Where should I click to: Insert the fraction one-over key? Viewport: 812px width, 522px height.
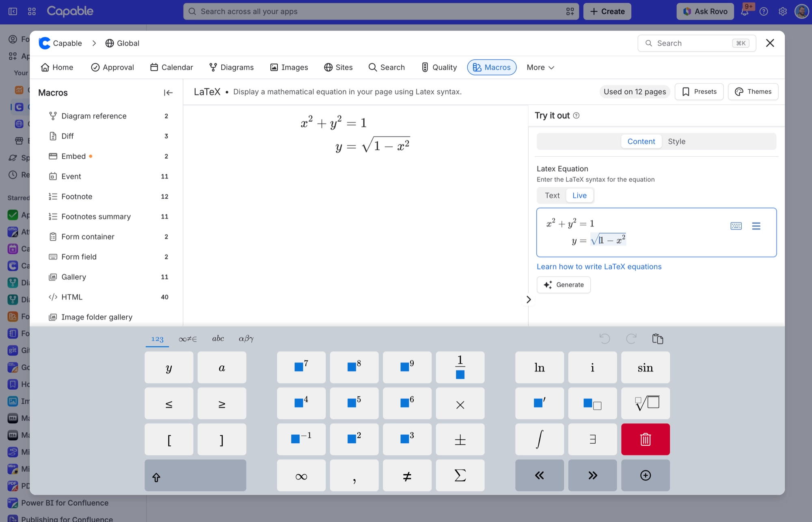tap(460, 367)
